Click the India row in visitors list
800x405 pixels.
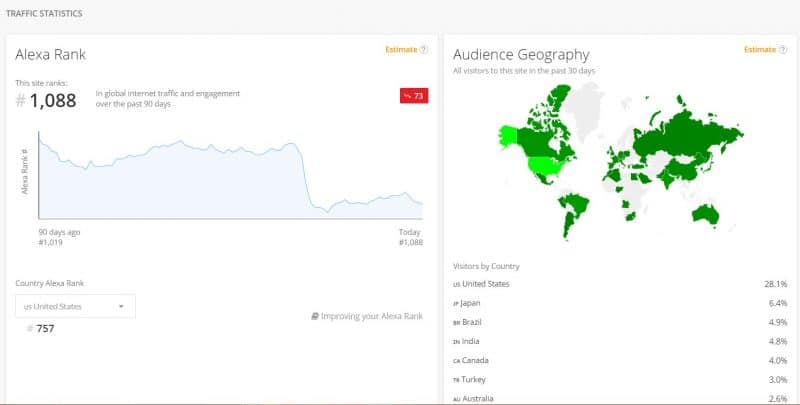(620, 341)
